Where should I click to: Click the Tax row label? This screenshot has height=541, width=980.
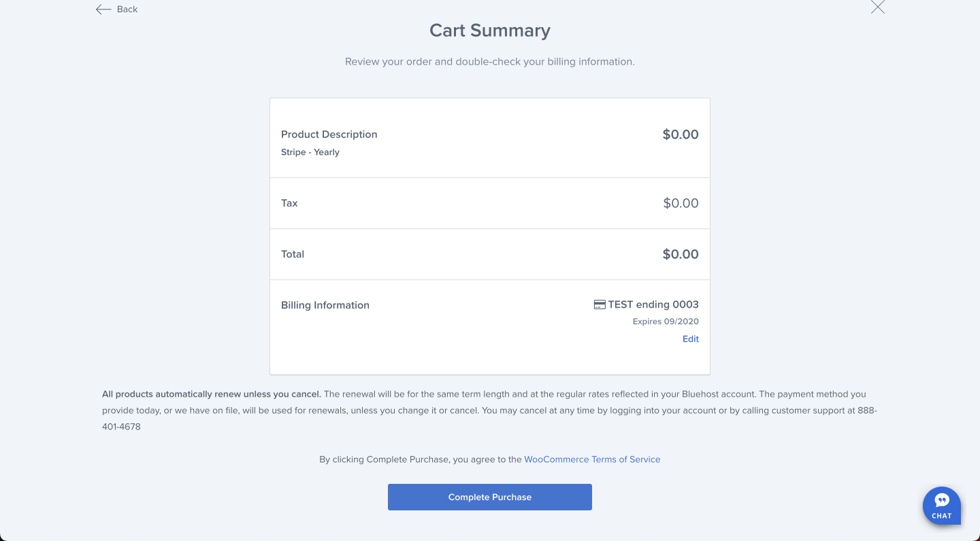289,203
